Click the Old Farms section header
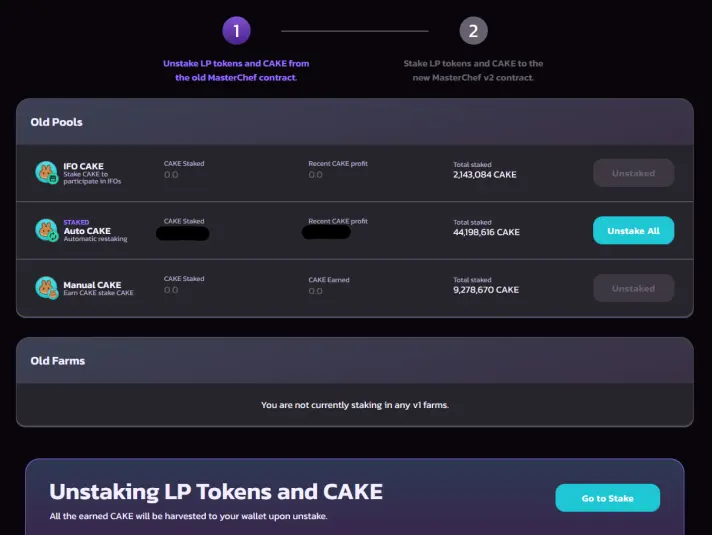712x535 pixels. tap(58, 361)
